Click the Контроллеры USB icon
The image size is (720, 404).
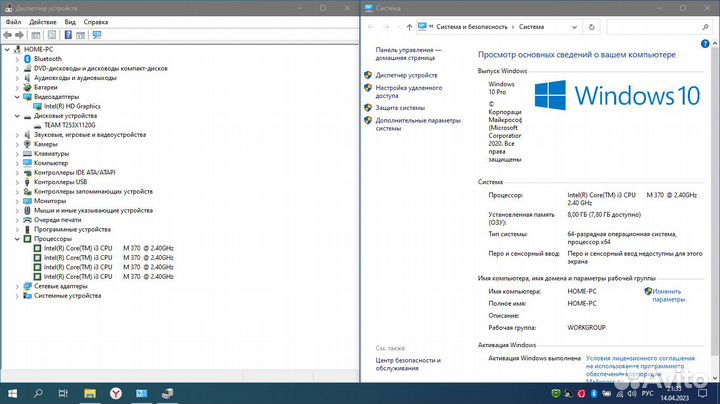[27, 182]
